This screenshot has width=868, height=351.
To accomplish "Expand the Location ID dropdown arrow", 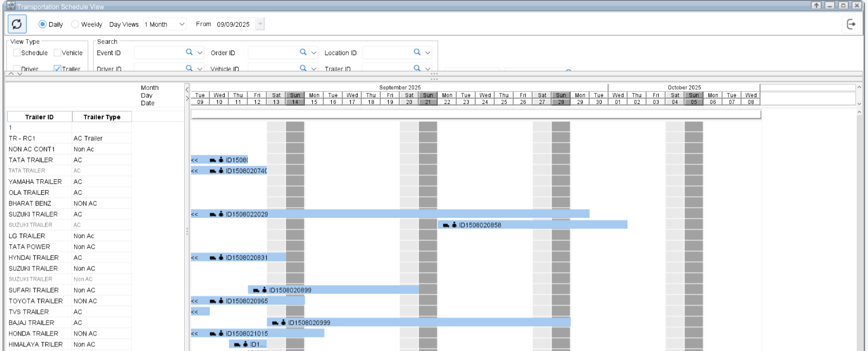I will click(x=428, y=53).
